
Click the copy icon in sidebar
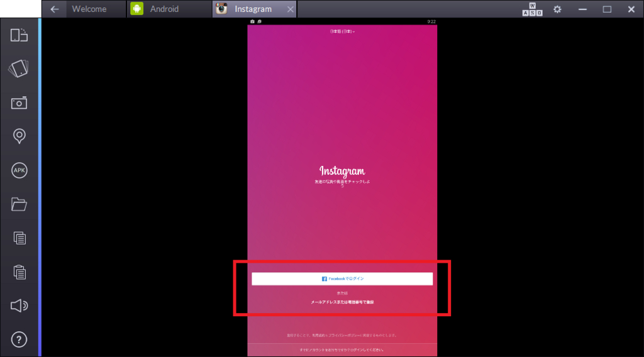pos(19,238)
